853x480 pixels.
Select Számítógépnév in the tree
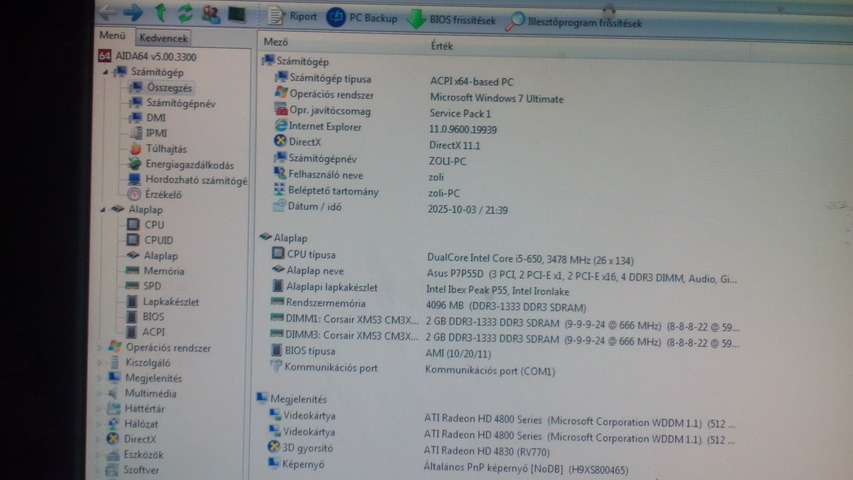coord(181,103)
